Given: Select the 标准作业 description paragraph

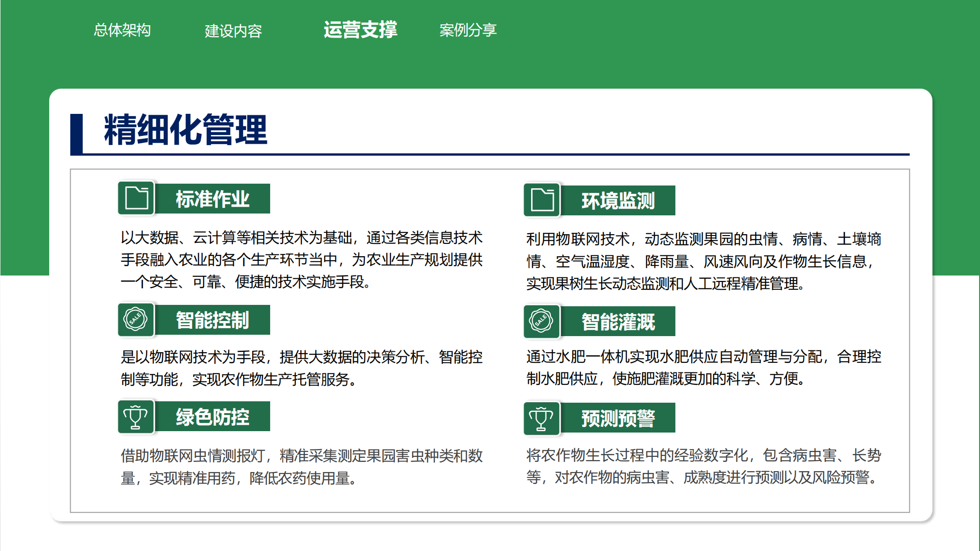Looking at the screenshot, I should (301, 260).
